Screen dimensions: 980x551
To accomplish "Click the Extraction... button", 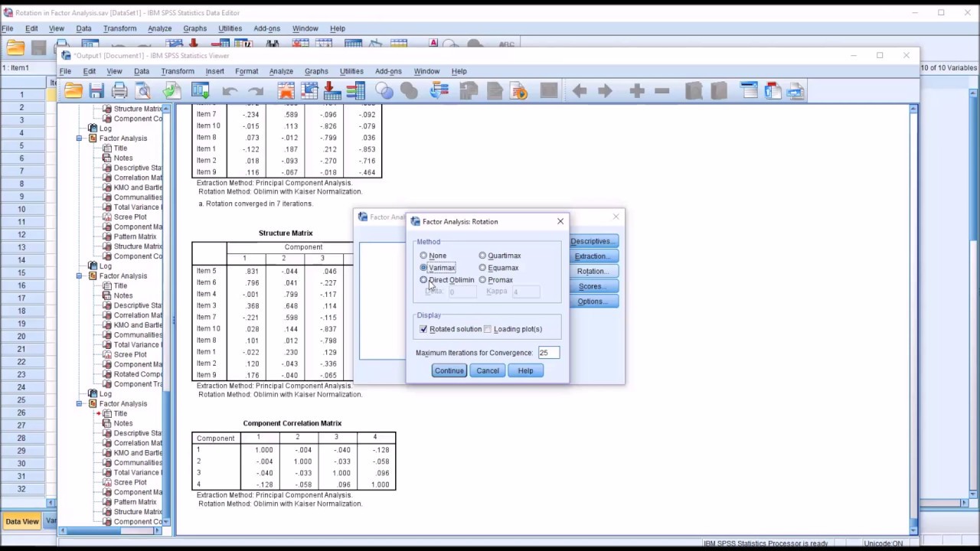I will [593, 256].
